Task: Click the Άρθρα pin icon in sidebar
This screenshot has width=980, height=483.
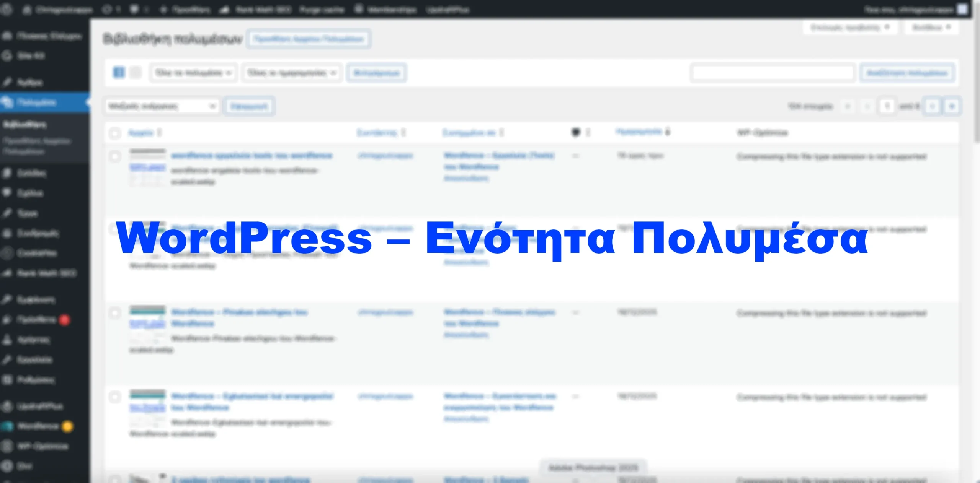Action: coord(7,82)
